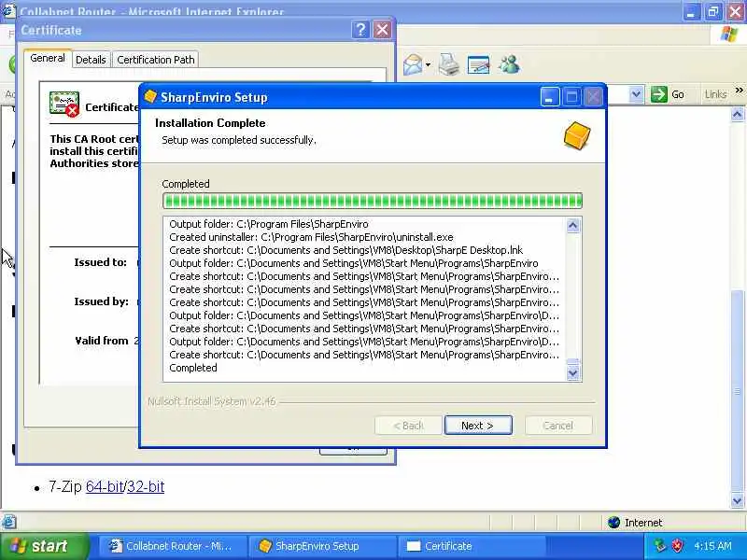Click the 'Issued to:' label in Certificate
747x560 pixels.
click(x=101, y=262)
